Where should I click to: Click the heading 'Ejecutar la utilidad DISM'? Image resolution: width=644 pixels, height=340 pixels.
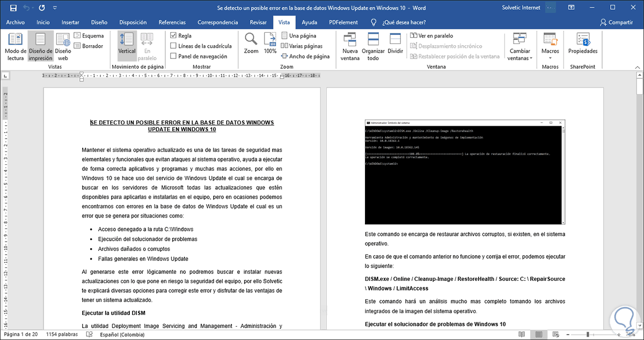[x=113, y=313]
